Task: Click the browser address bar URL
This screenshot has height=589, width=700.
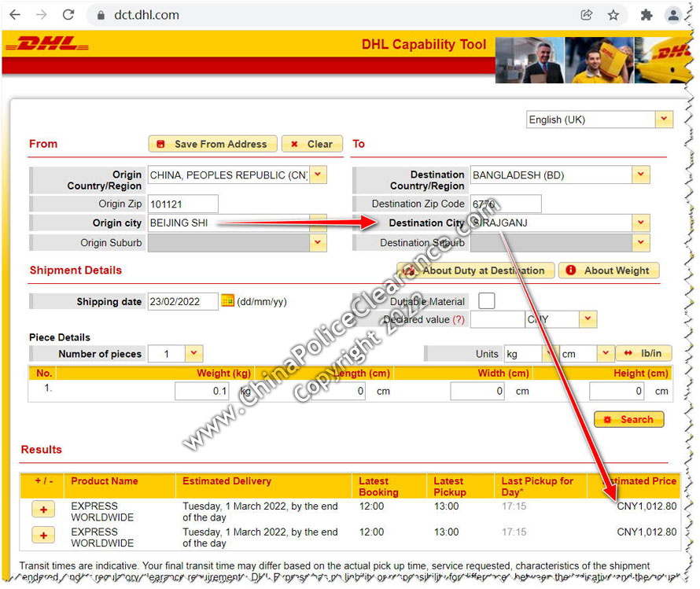Action: click(x=147, y=15)
